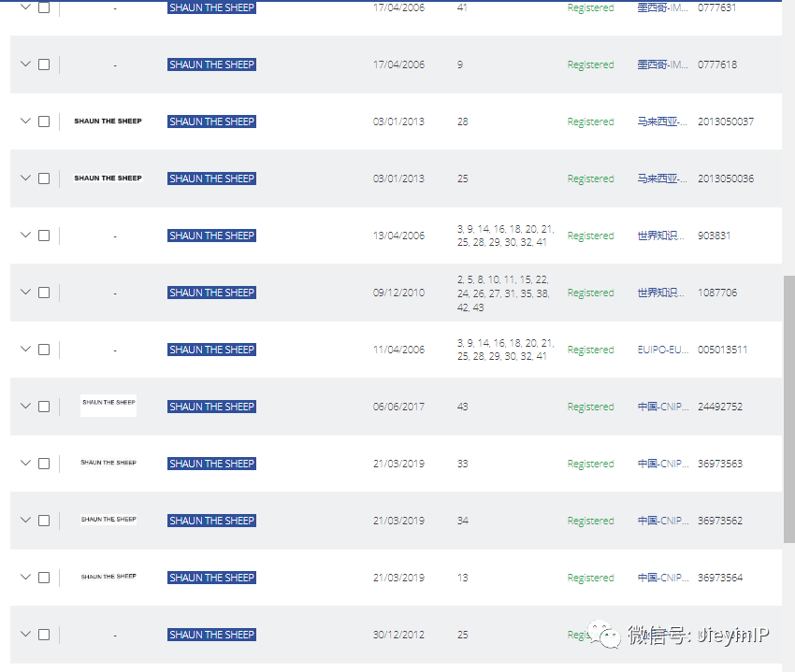The height and width of the screenshot is (672, 795).
Task: Open the trademark thumbnail for 24492752
Action: tap(108, 406)
